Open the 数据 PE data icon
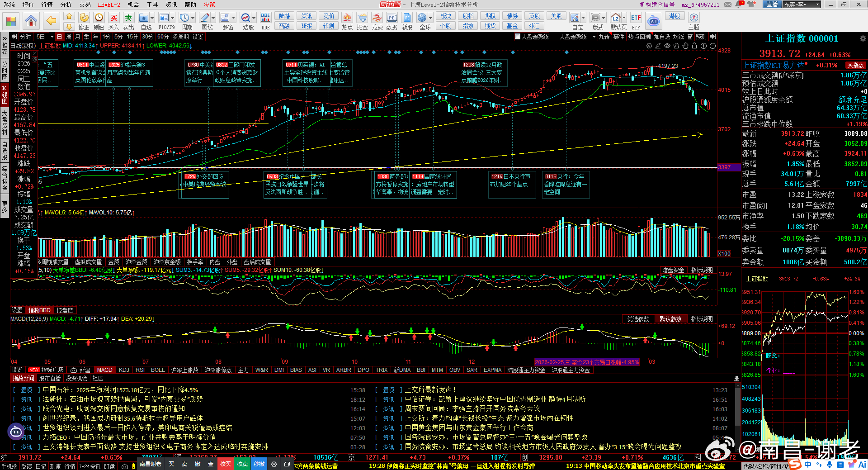The image size is (868, 470). click(x=392, y=21)
